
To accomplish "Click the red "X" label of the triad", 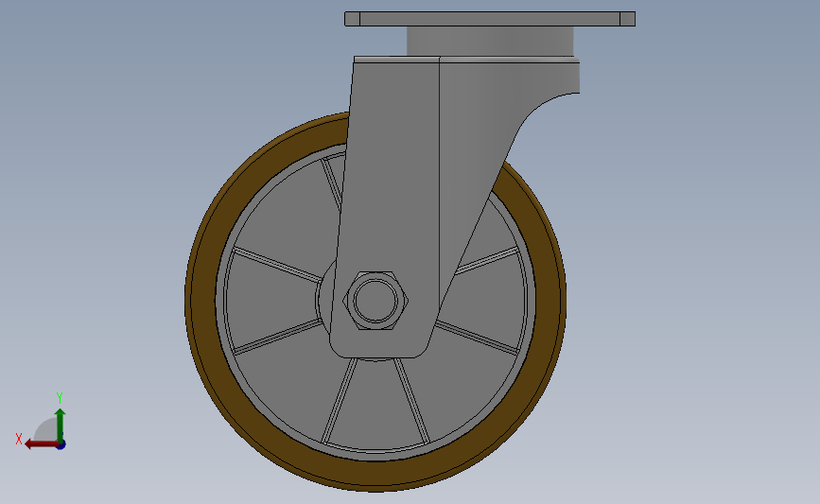I will pyautogui.click(x=19, y=439).
